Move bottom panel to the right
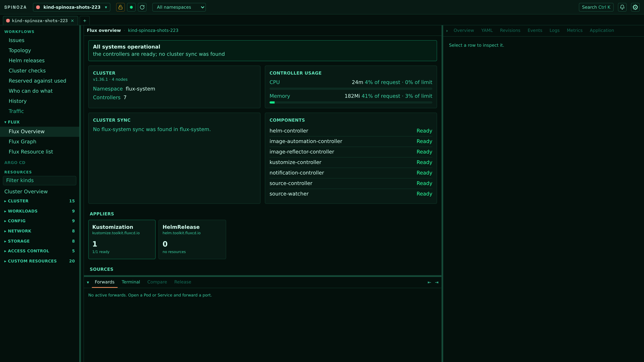This screenshot has height=362, width=644. [x=437, y=282]
